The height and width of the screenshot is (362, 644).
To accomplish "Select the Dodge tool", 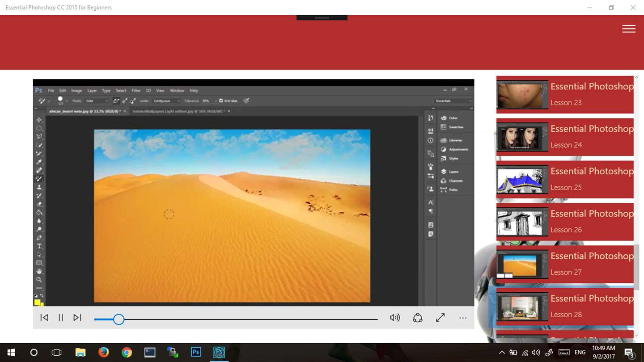I will point(39,229).
